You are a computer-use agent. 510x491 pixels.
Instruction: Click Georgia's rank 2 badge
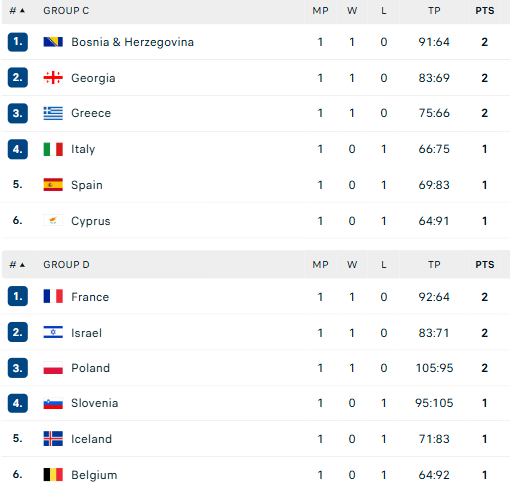click(18, 78)
